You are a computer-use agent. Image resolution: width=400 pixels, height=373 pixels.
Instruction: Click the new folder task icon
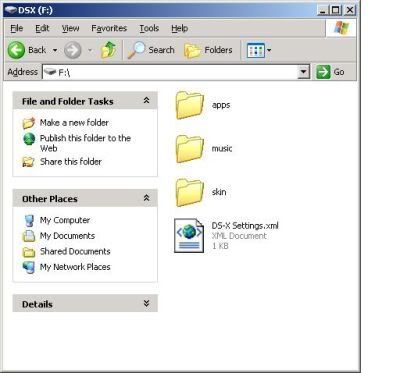click(x=29, y=123)
